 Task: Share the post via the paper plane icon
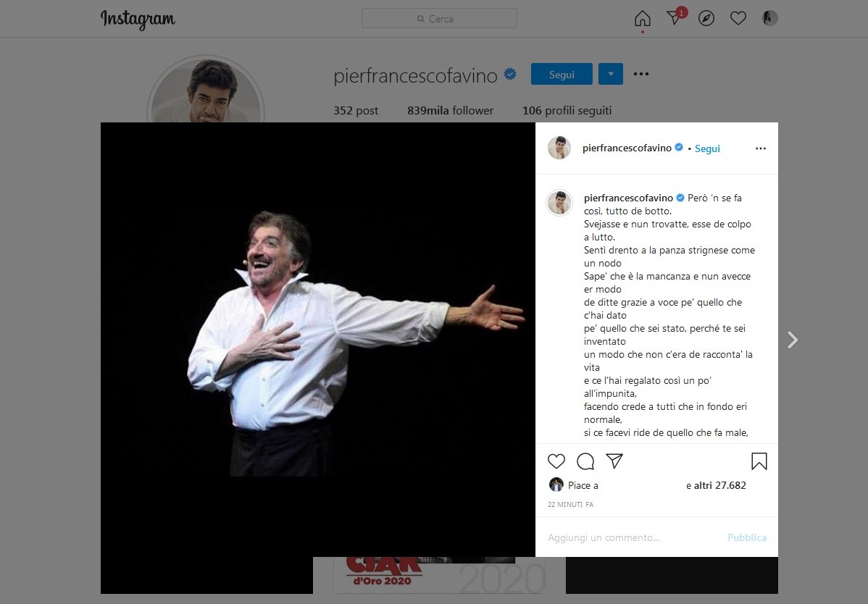point(614,461)
